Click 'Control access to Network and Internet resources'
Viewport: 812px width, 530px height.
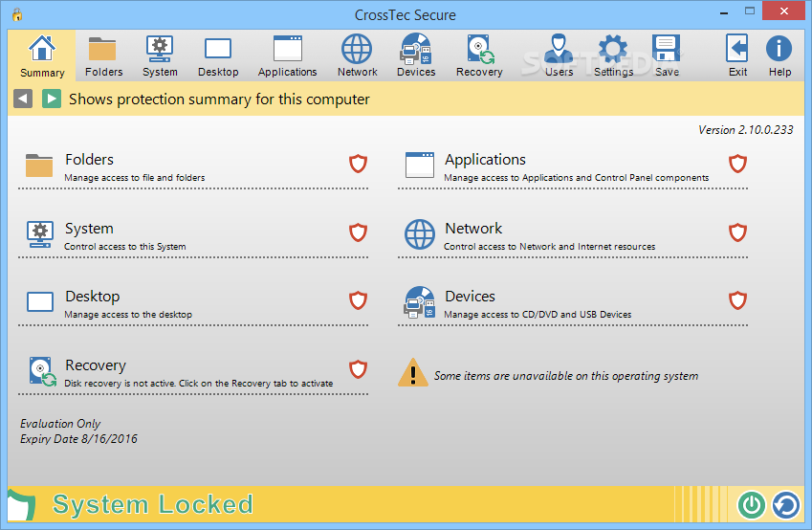click(x=549, y=247)
